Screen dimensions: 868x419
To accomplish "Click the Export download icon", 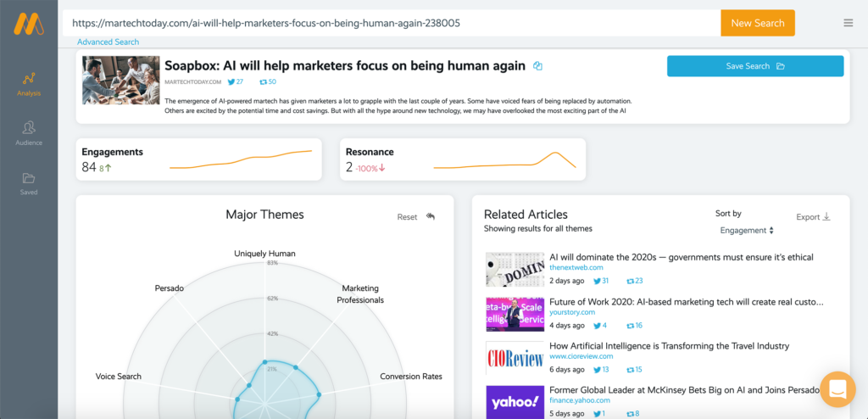I will pyautogui.click(x=826, y=216).
